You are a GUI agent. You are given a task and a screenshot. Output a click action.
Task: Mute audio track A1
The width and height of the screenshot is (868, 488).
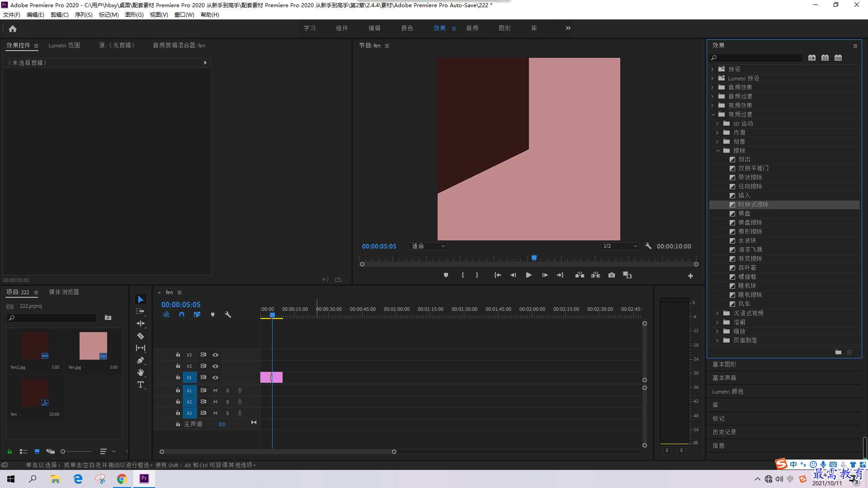click(x=215, y=390)
